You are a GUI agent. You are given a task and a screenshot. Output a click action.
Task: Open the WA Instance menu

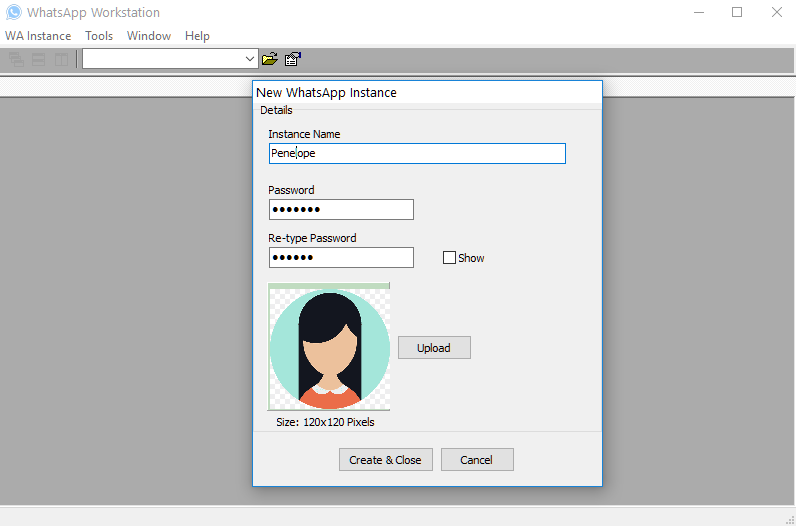click(x=38, y=36)
